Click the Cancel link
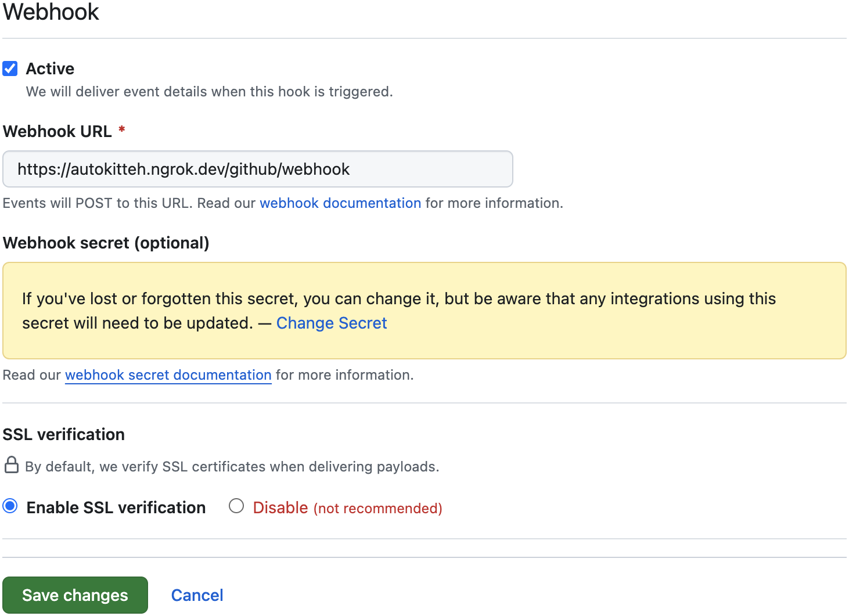 [x=197, y=595]
